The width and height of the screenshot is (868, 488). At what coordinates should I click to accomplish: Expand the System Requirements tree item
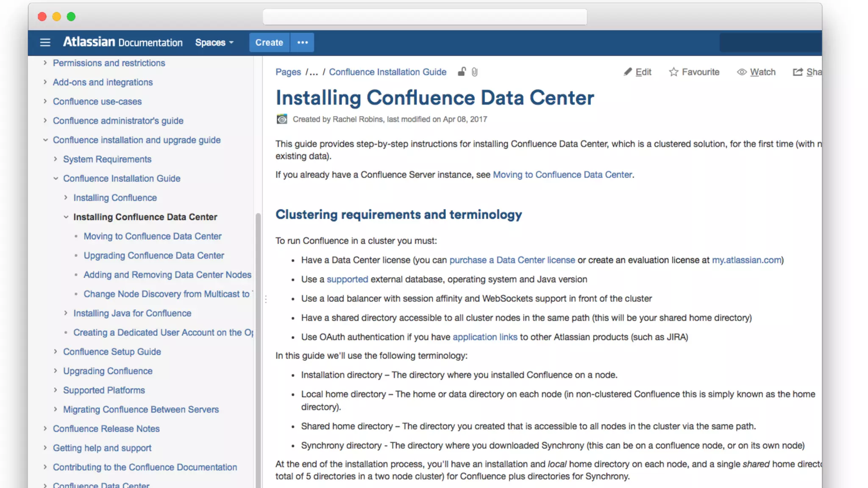tap(56, 159)
